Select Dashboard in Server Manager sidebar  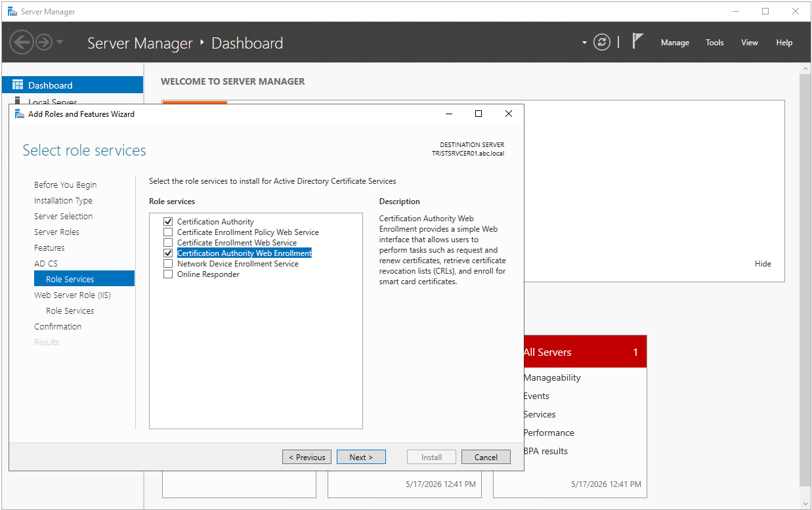click(x=73, y=85)
